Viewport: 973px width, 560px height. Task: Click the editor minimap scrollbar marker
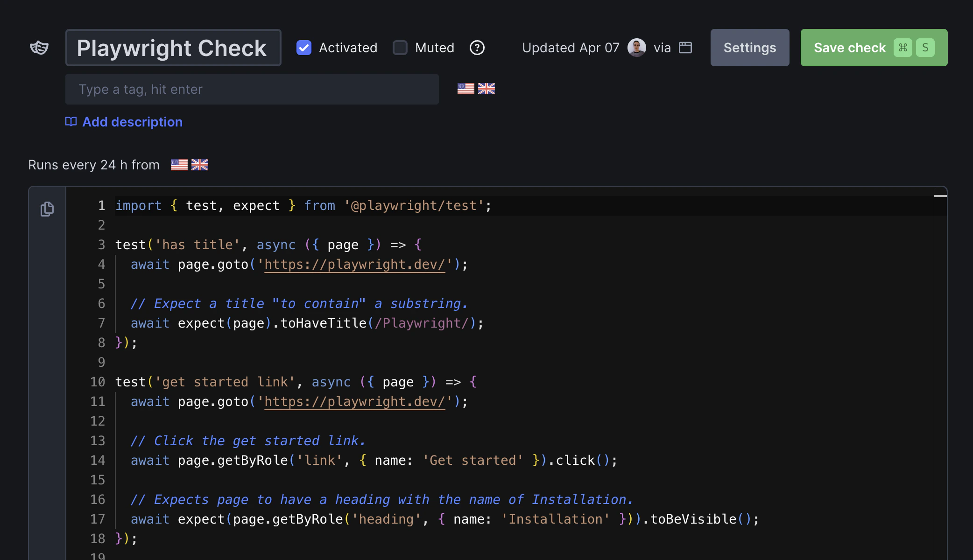click(940, 196)
